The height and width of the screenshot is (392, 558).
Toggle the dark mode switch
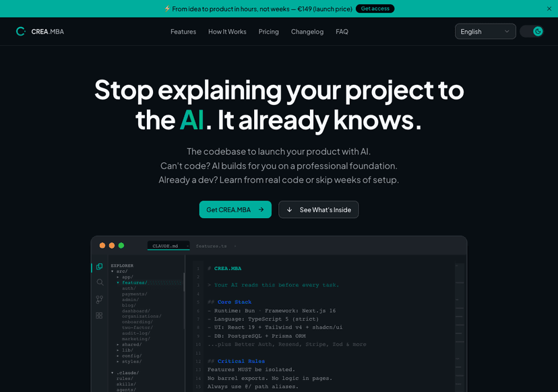tap(532, 32)
